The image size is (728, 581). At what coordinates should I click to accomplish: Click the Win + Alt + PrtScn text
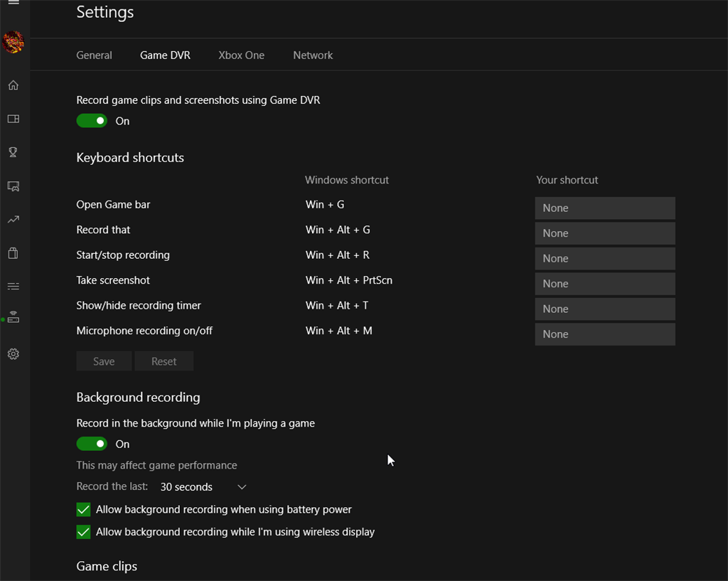pyautogui.click(x=349, y=280)
